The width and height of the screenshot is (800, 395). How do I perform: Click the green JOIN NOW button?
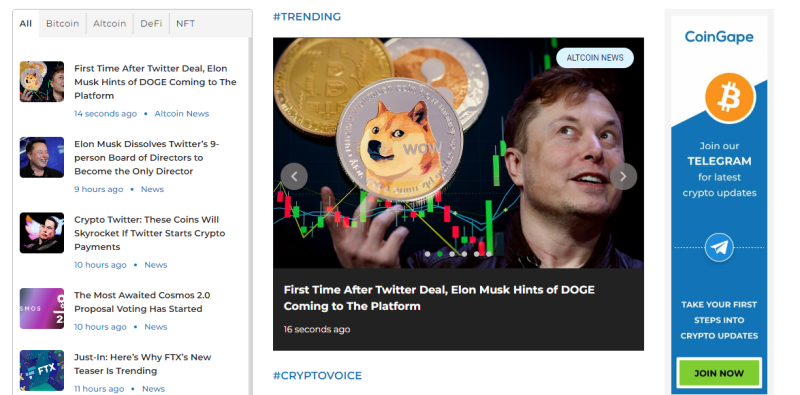719,373
